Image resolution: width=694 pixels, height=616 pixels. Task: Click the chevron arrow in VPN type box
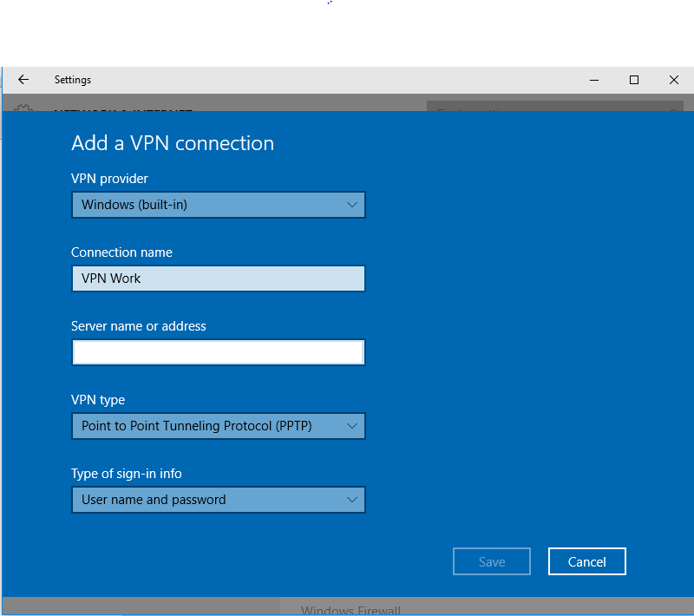click(x=352, y=426)
